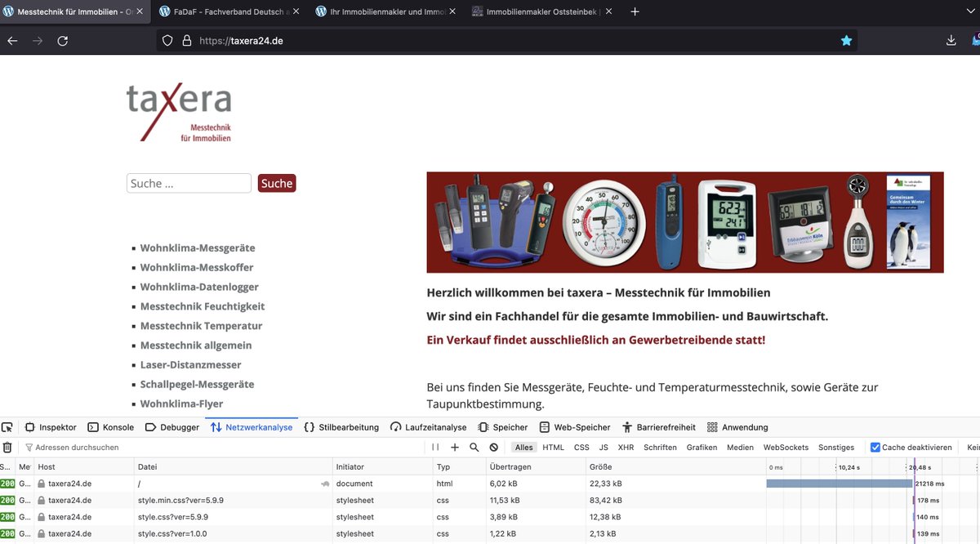Open the Inspektor devtools panel
This screenshot has height=544, width=980.
51,427
